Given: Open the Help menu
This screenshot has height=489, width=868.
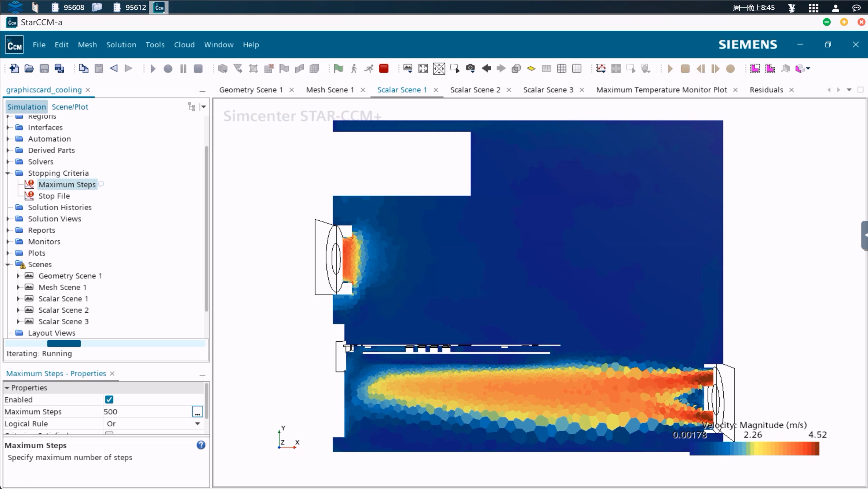Looking at the screenshot, I should pos(251,45).
